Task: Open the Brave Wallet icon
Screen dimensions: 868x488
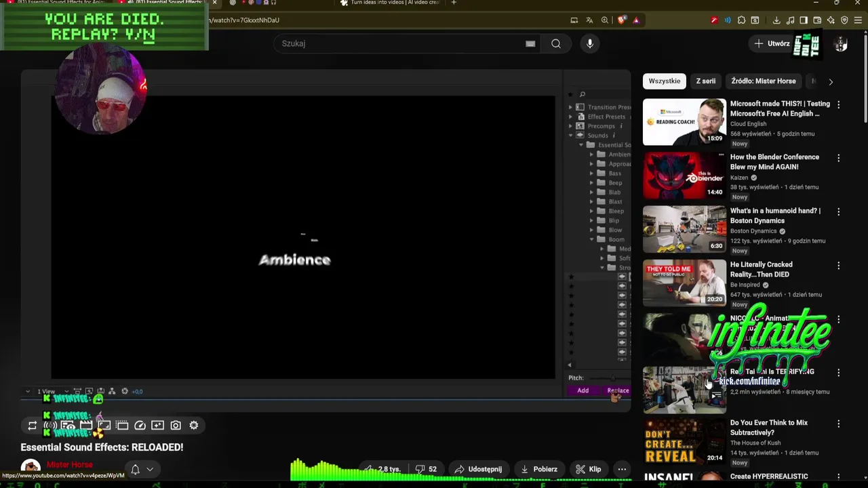Action: coord(817,20)
